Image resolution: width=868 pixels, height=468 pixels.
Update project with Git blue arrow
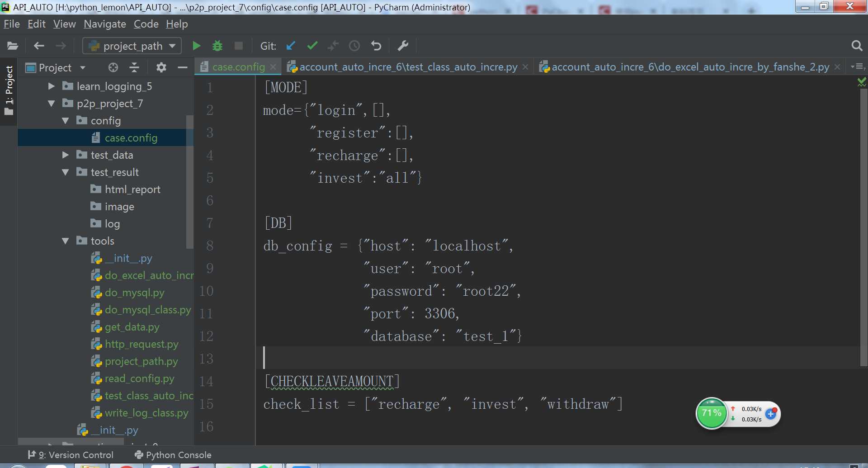point(291,46)
